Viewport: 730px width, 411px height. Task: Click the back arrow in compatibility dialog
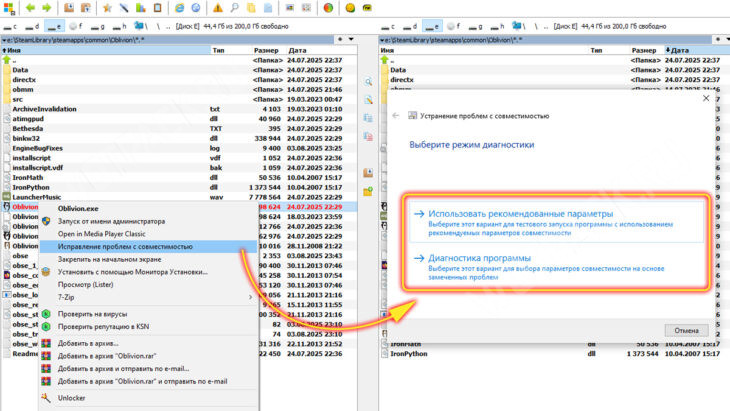(396, 116)
